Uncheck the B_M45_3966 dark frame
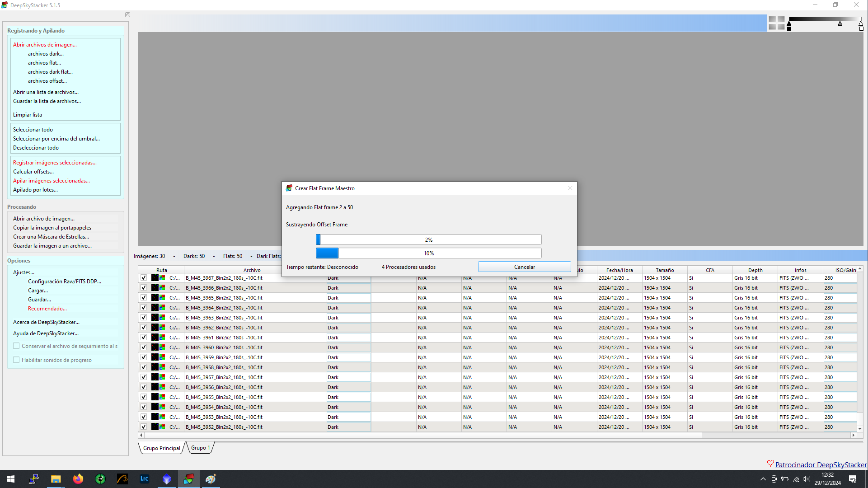The height and width of the screenshot is (488, 868). pos(144,288)
